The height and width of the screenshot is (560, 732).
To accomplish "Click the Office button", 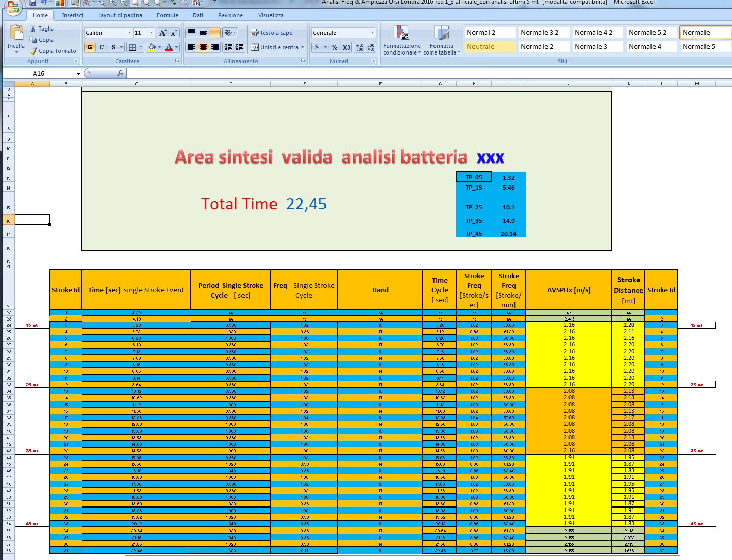I will tap(12, 6).
